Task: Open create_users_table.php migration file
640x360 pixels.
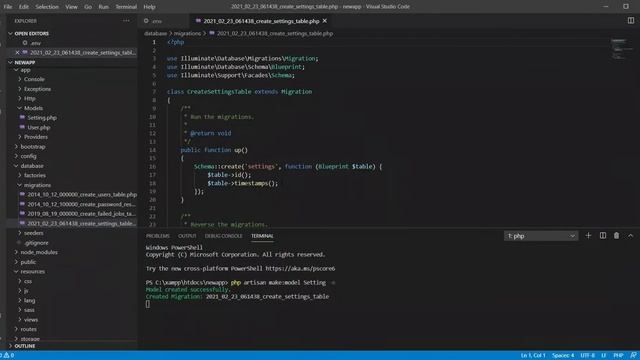Action: coord(82,195)
